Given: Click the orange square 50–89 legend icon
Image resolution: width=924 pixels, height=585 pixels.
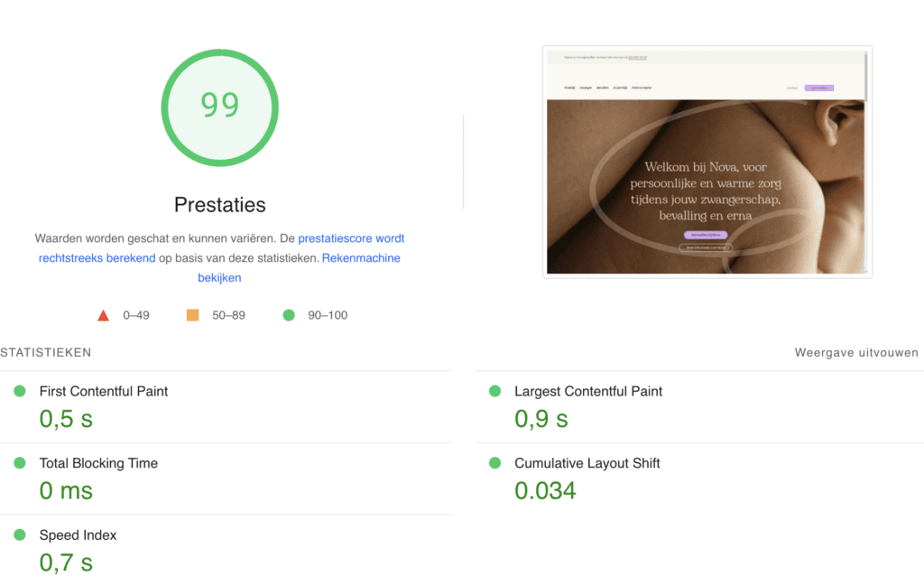Looking at the screenshot, I should 192,315.
